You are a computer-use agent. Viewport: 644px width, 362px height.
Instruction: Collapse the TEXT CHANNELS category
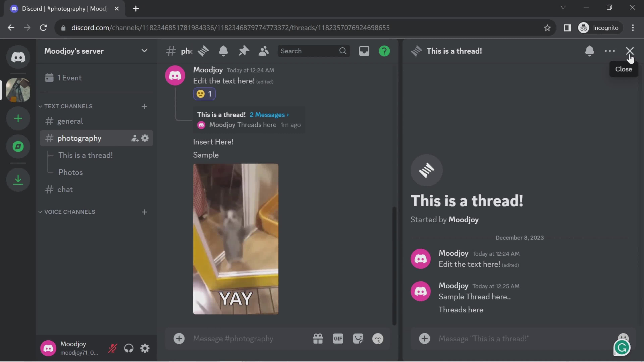pos(66,106)
